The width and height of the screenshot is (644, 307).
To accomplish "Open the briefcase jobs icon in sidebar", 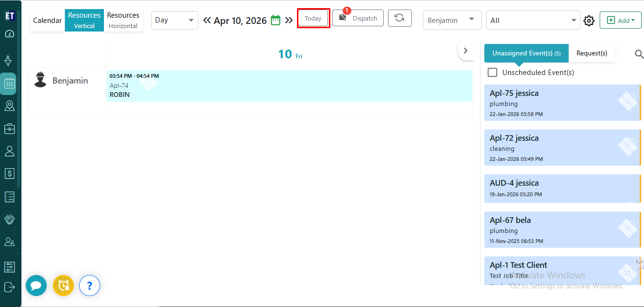I will 10,129.
